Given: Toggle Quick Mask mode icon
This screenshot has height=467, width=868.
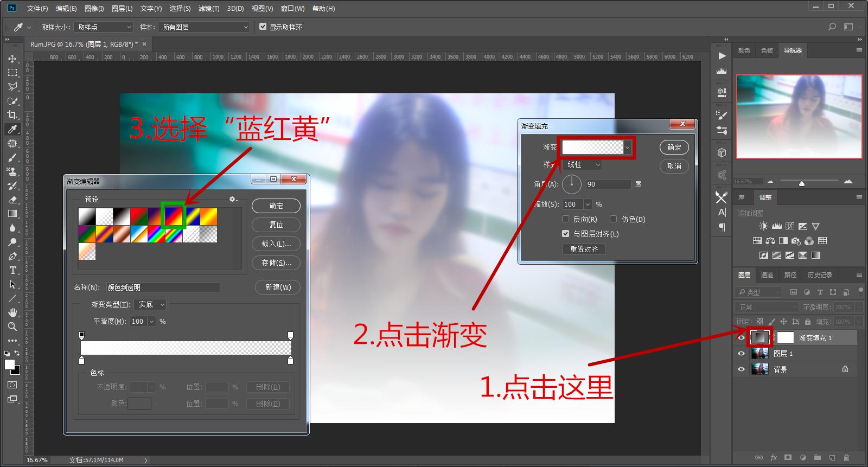Looking at the screenshot, I should pyautogui.click(x=12, y=385).
